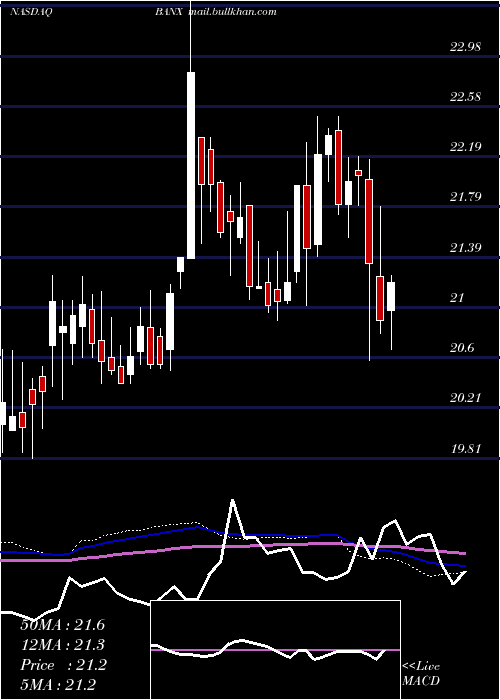Select the 21.39 price axis label
This screenshot has width=500, height=700.
coord(465,247)
